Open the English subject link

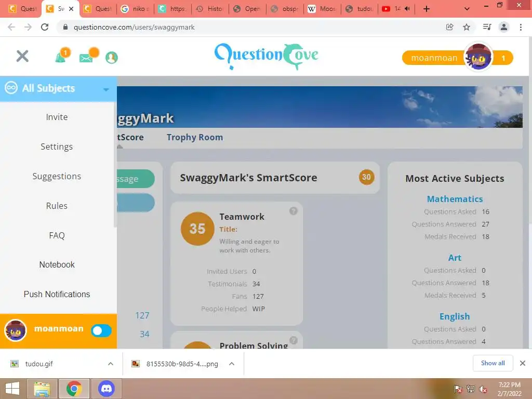455,316
